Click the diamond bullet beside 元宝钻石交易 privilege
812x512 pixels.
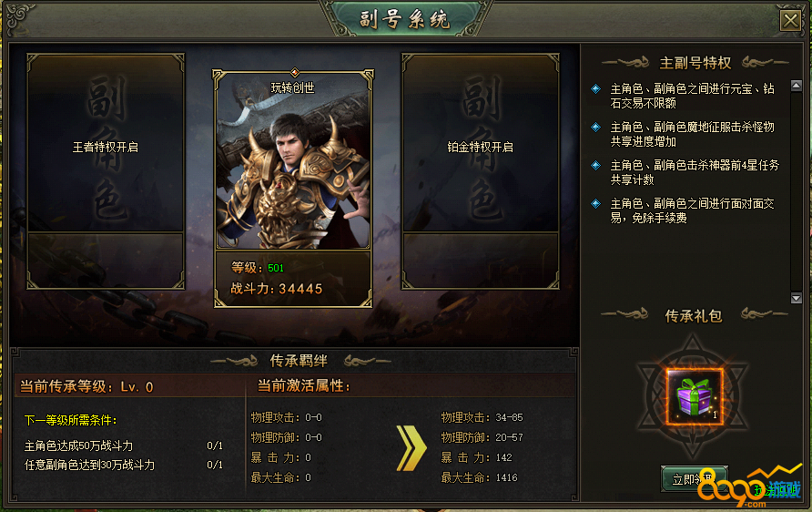[x=596, y=89]
